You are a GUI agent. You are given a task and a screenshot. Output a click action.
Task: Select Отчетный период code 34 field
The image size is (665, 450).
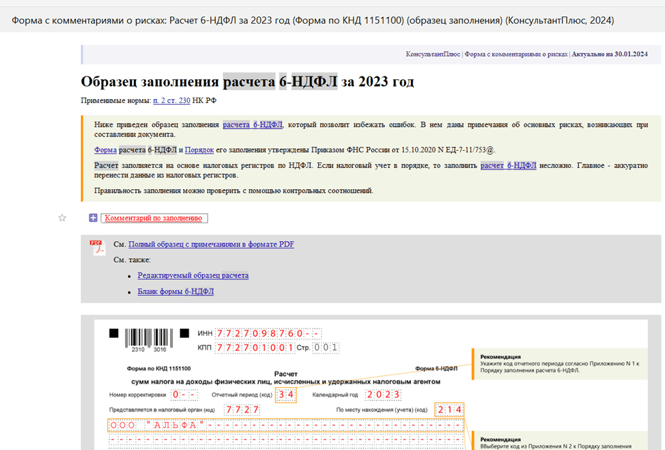(x=287, y=395)
